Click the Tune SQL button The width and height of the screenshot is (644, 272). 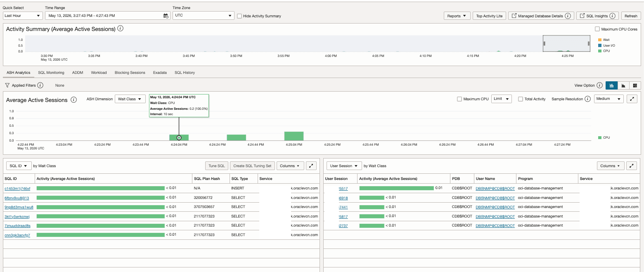coord(217,166)
